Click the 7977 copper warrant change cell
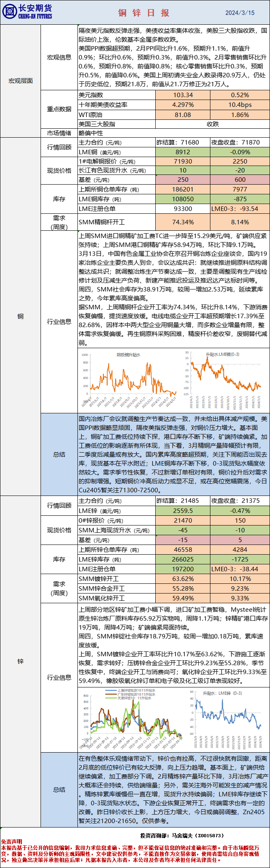This screenshot has height=868, width=270. [x=240, y=189]
